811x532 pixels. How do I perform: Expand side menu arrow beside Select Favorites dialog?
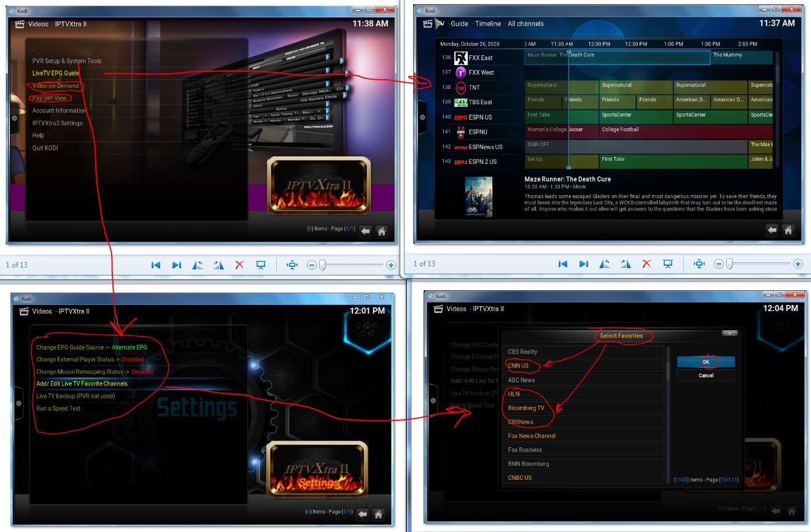point(432,401)
